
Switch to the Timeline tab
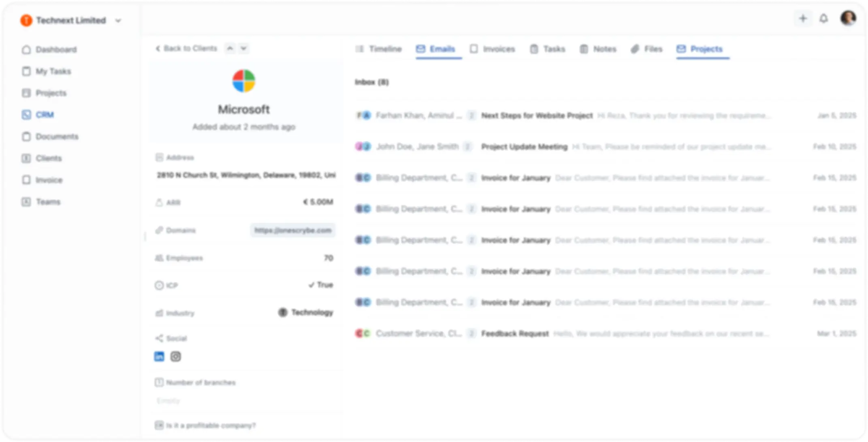click(378, 49)
